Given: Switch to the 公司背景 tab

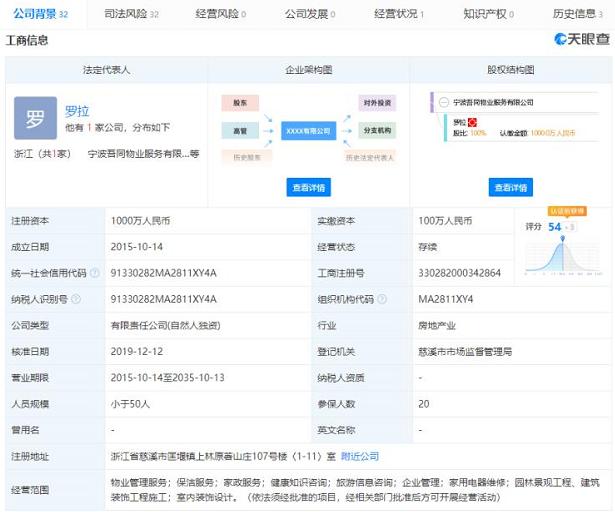Looking at the screenshot, I should click(x=40, y=14).
